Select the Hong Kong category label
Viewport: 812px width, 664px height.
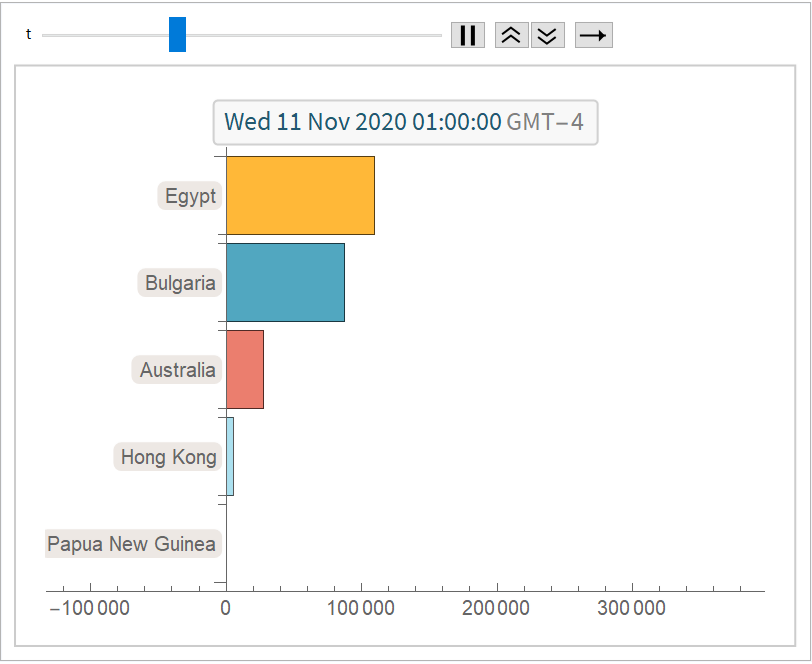pos(168,457)
